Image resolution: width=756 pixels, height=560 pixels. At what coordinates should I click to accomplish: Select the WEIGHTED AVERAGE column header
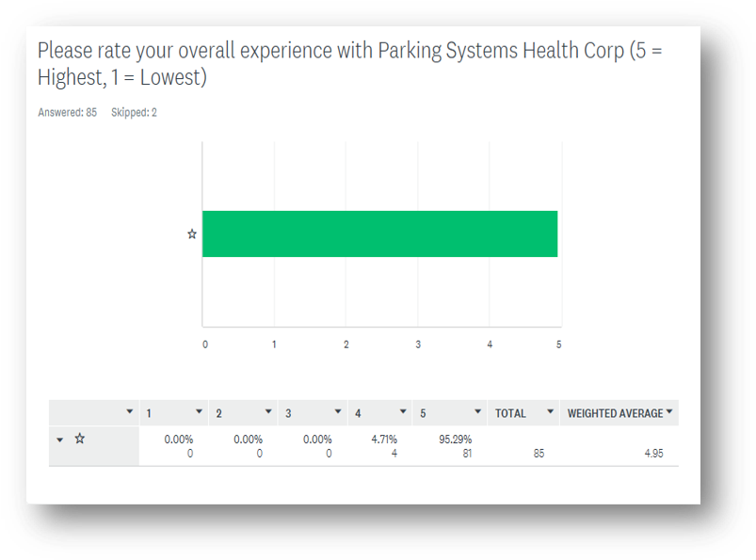click(615, 413)
